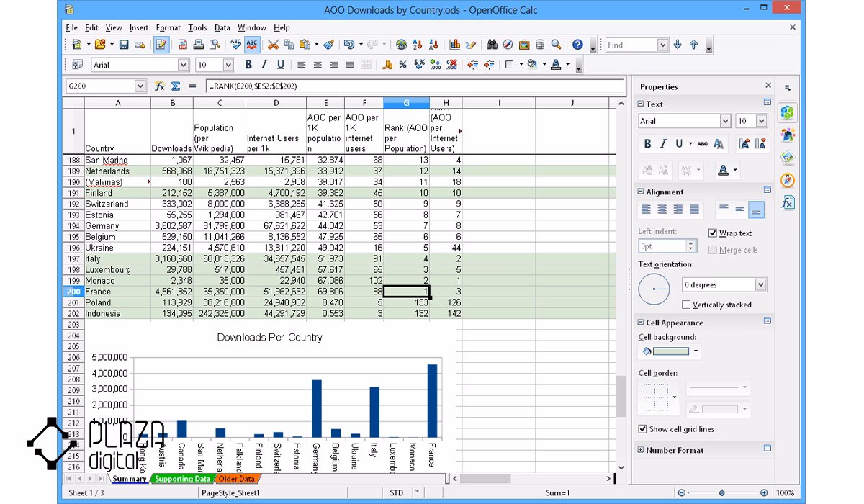Switch to Older Data sheet tab
The image size is (864, 504).
pos(237,479)
